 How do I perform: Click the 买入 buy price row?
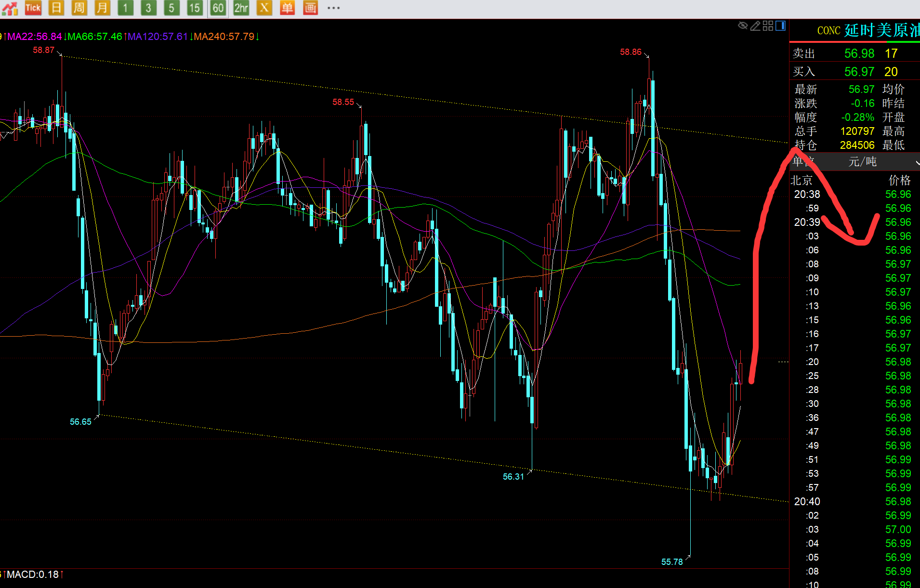854,72
